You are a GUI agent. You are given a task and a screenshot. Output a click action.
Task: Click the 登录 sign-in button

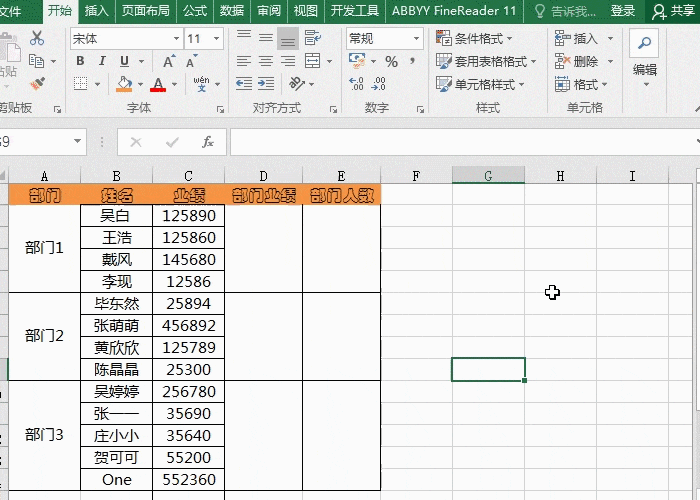click(622, 11)
